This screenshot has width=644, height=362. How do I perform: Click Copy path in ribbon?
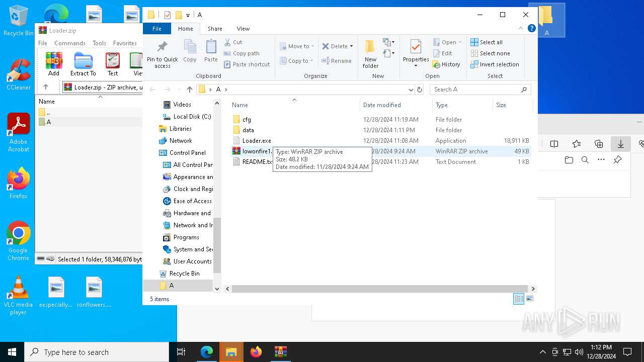click(x=242, y=53)
